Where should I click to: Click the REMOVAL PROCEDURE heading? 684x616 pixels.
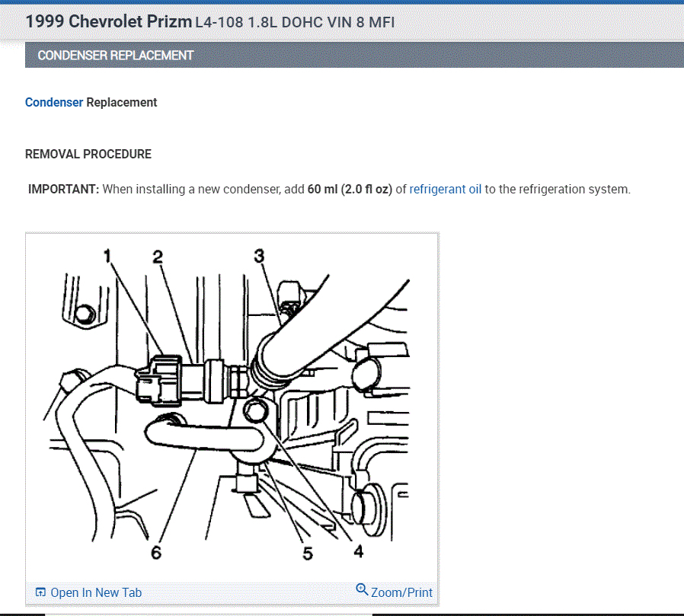pyautogui.click(x=88, y=155)
